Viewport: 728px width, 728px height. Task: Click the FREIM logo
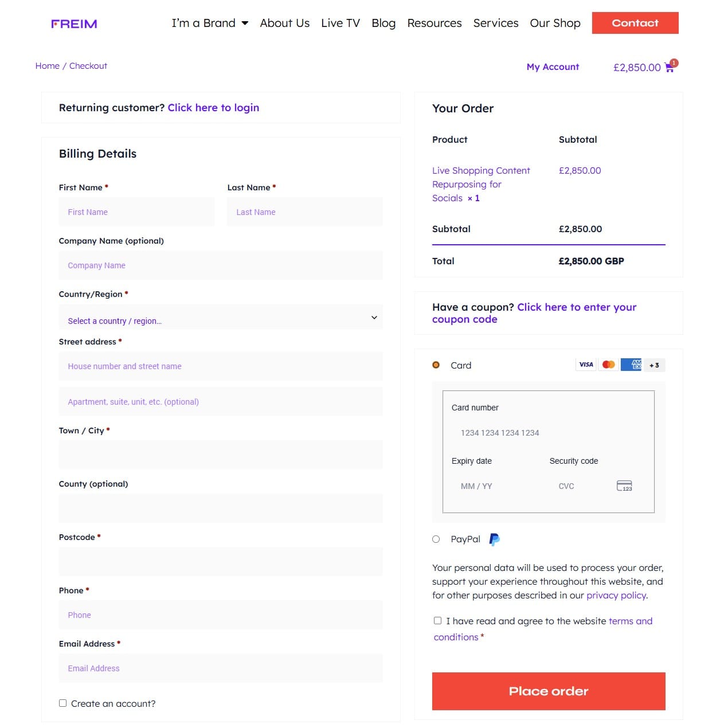click(74, 24)
